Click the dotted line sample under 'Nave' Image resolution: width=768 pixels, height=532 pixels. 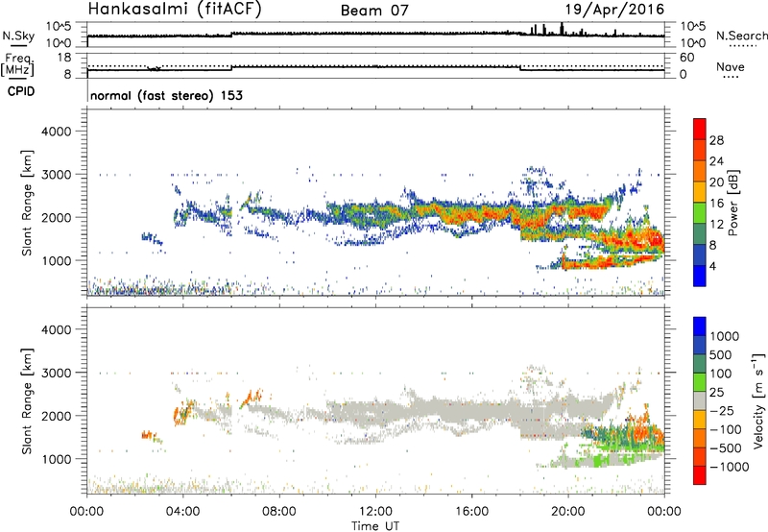click(x=731, y=77)
